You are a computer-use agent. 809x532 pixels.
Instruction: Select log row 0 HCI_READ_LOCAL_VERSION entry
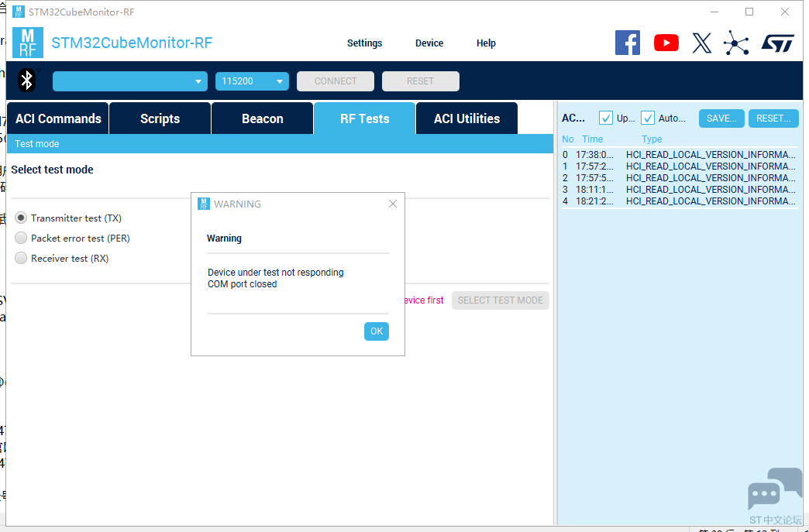tap(679, 155)
